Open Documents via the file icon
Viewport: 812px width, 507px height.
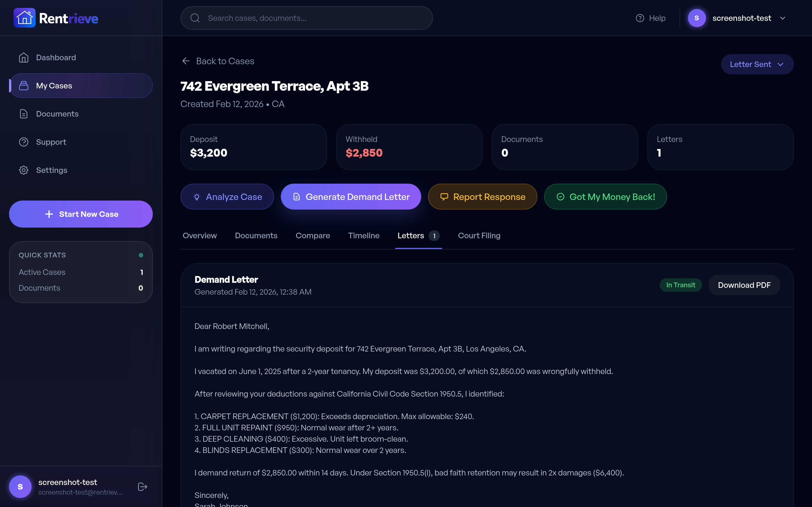23,114
